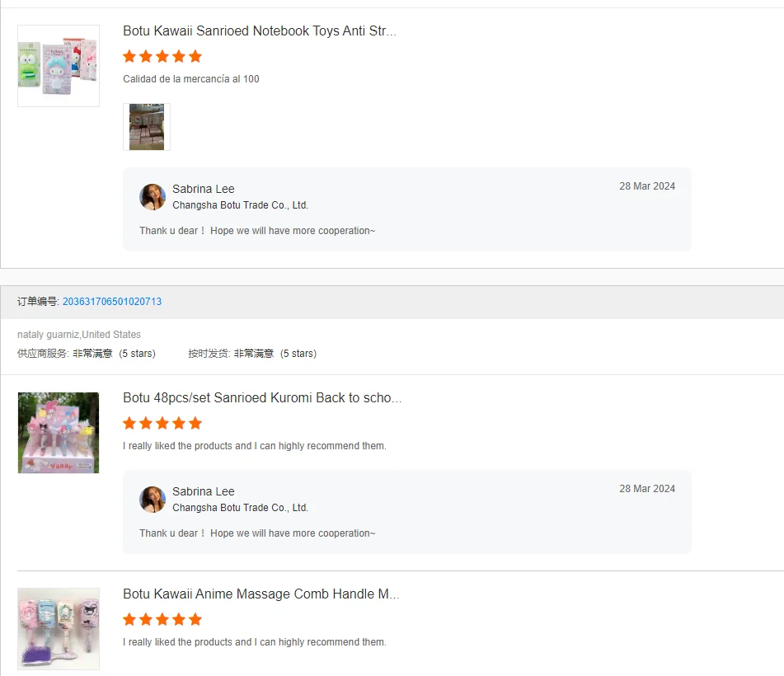The image size is (784, 676).
Task: Click Sabrina Lee name in first reply
Action: click(x=204, y=189)
